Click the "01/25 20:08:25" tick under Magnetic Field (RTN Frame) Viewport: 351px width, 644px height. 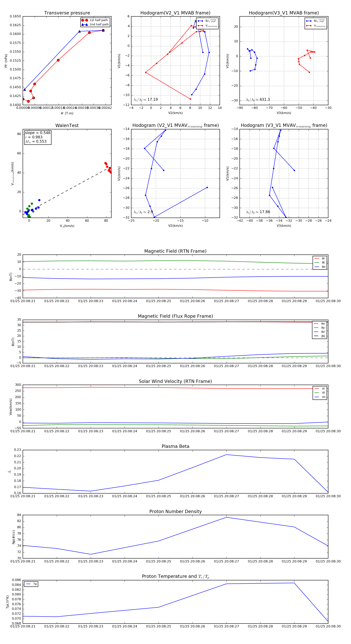pos(159,301)
